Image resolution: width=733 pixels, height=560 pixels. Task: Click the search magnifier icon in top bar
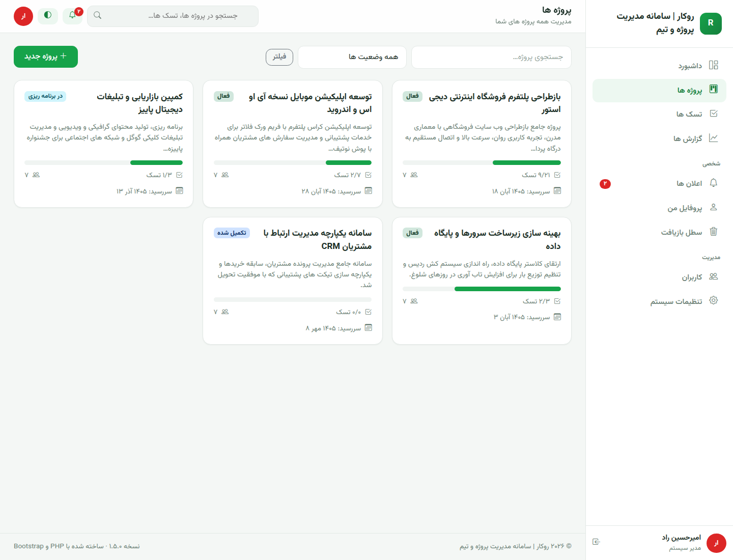point(98,16)
